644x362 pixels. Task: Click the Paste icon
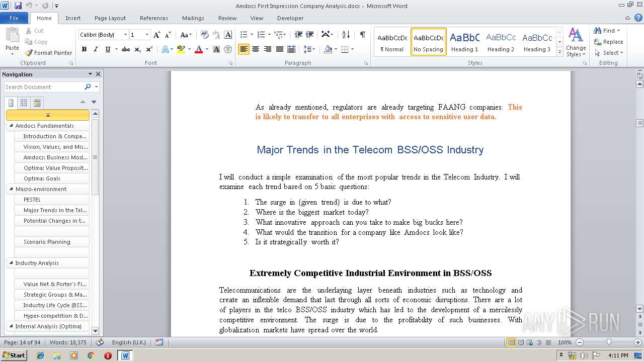coord(12,35)
